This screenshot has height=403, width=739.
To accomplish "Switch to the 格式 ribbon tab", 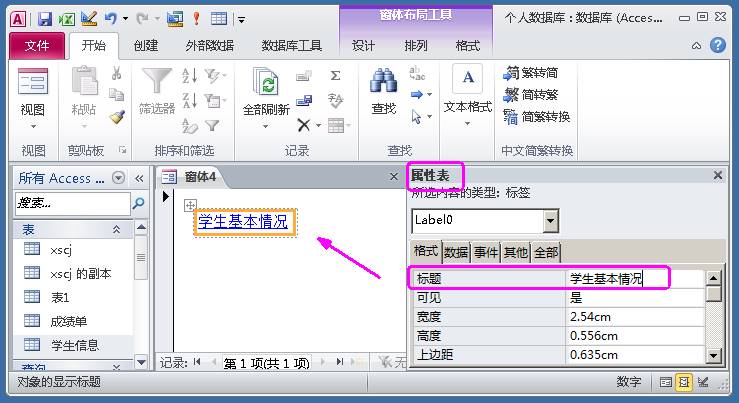I will coord(468,46).
